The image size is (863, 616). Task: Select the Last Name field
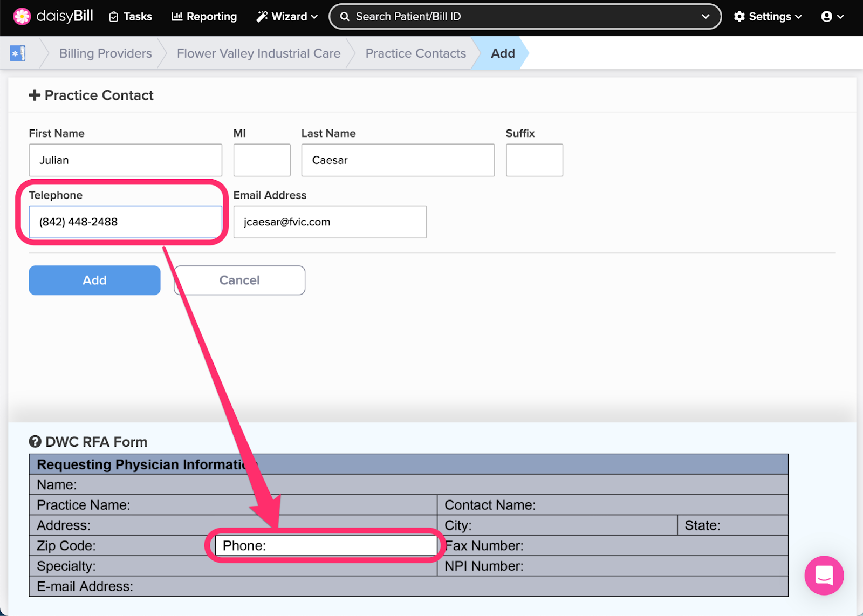coord(398,160)
